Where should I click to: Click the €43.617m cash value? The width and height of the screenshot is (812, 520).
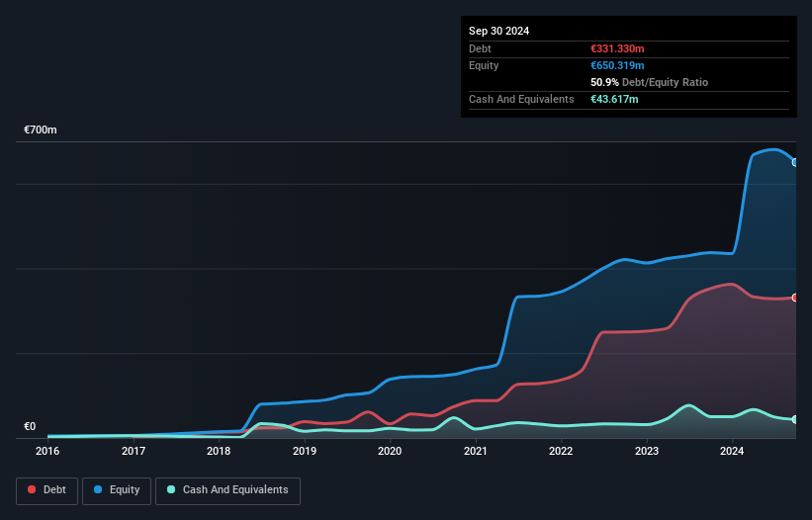(x=614, y=99)
